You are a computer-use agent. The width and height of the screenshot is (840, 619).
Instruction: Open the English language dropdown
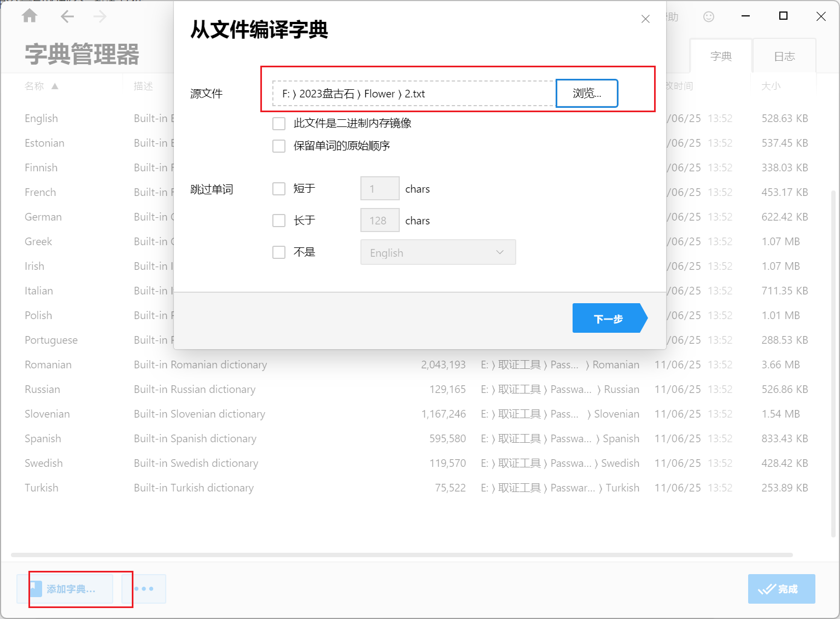coord(437,252)
